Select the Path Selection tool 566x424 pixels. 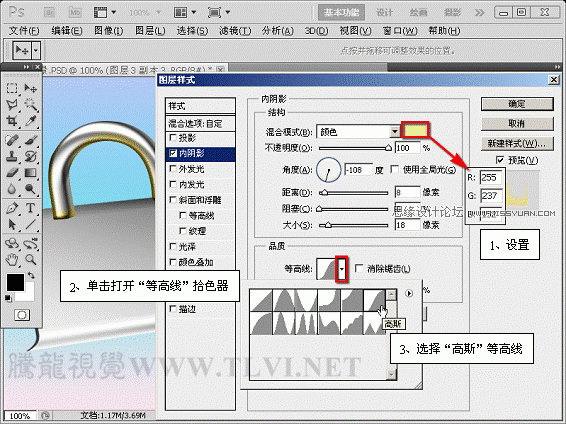point(12,224)
